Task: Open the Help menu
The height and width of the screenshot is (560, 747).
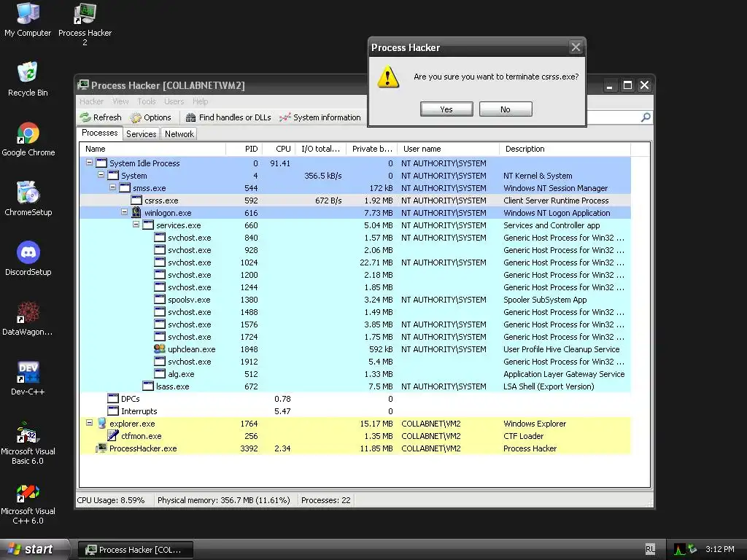Action: (x=201, y=101)
